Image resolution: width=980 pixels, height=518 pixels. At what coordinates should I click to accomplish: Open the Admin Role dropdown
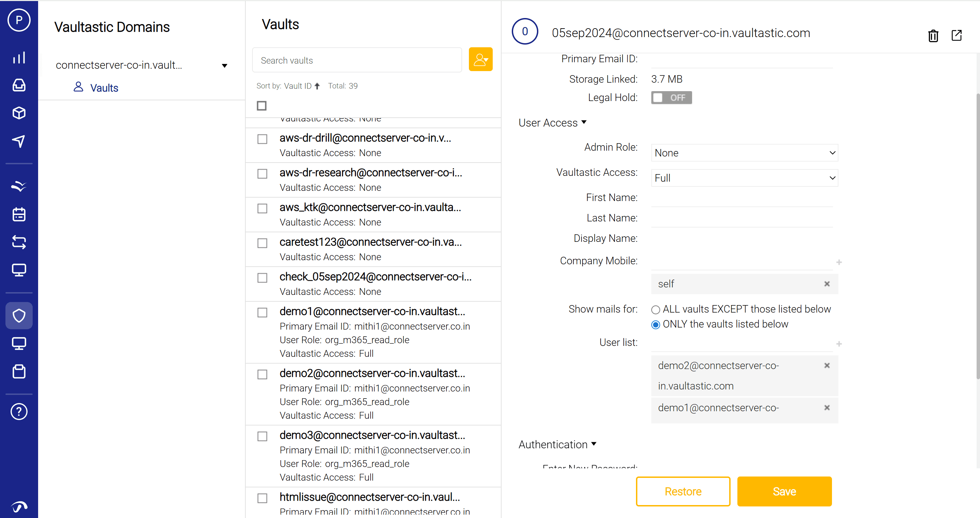[744, 153]
